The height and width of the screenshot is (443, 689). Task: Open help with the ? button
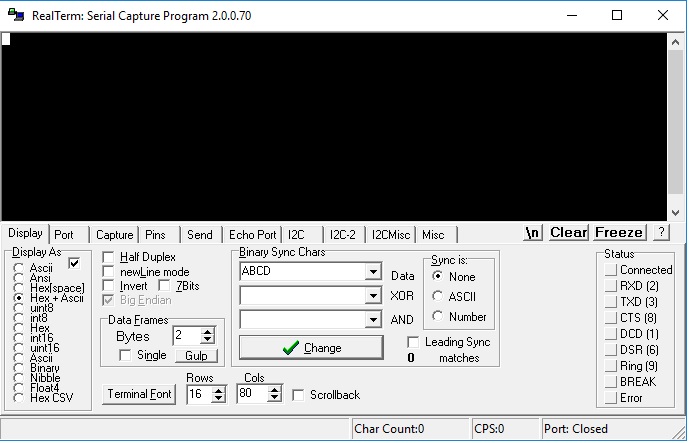[661, 232]
